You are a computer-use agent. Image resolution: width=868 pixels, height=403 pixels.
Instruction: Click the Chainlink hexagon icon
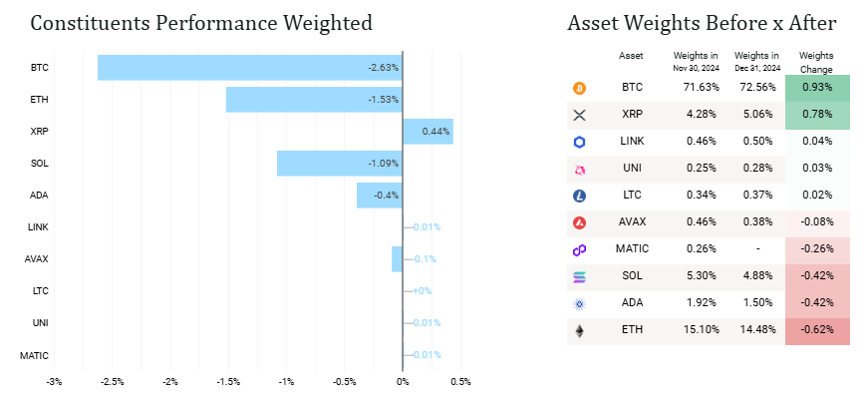click(x=580, y=143)
